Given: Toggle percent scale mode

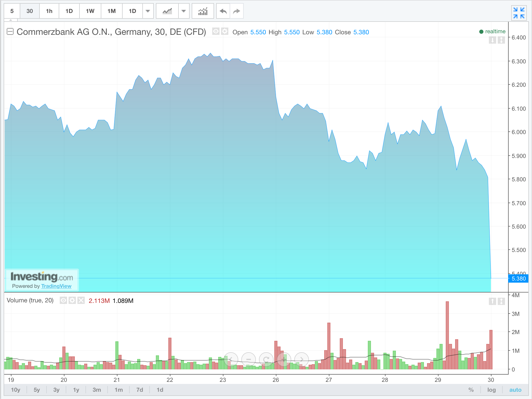Looking at the screenshot, I should click(471, 390).
